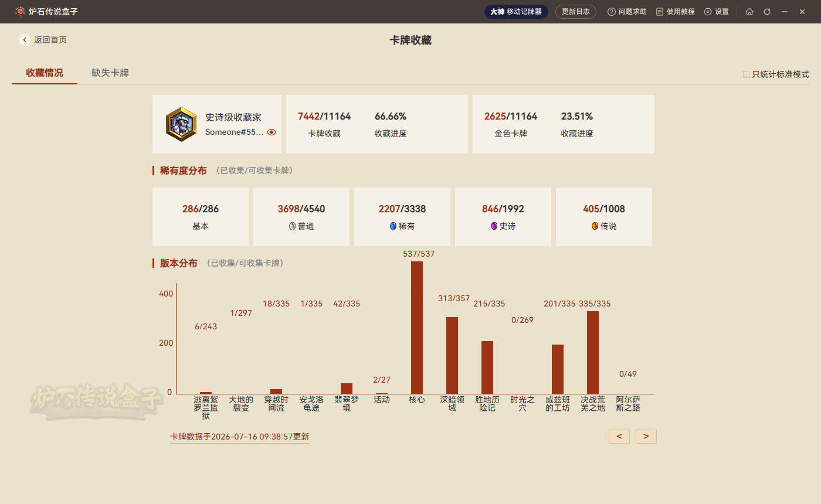This screenshot has height=504, width=821.
Task: Close the 炉石传说盒子 window
Action: [x=802, y=12]
